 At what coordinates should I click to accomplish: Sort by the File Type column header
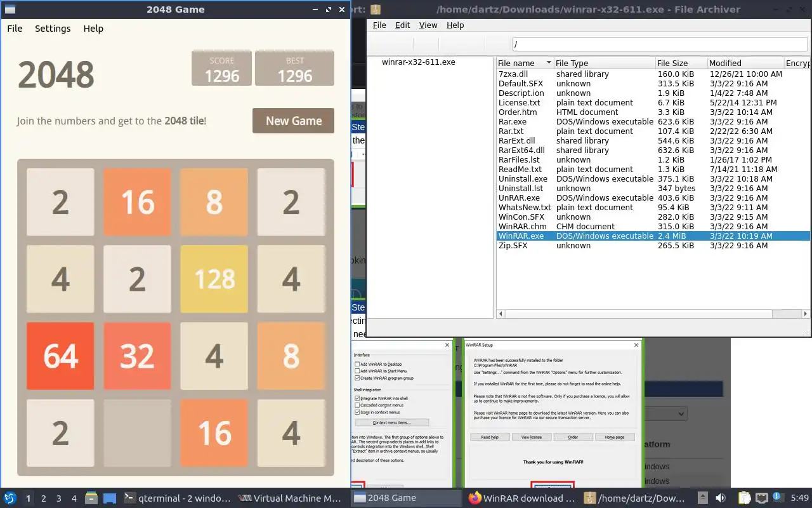click(x=604, y=63)
